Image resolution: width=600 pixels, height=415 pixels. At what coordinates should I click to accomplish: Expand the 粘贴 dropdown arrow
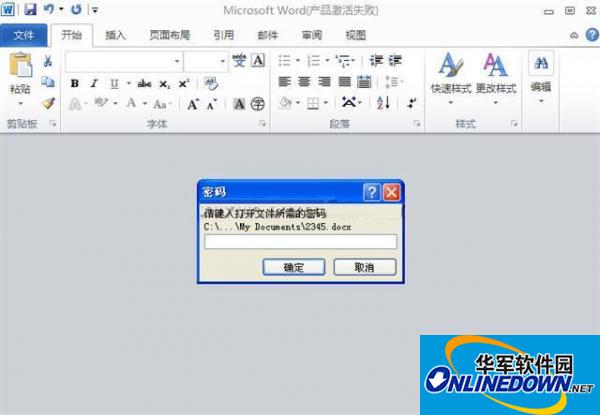point(20,103)
